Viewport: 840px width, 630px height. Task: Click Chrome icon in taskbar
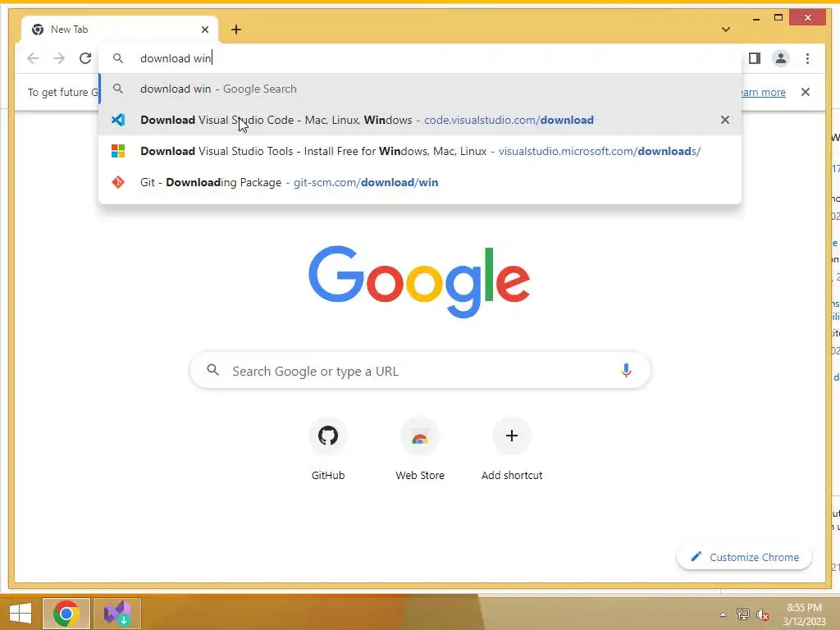[66, 614]
